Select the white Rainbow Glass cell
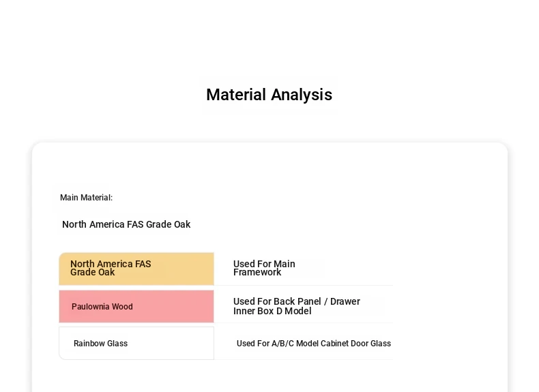The height and width of the screenshot is (392, 539). coord(136,343)
